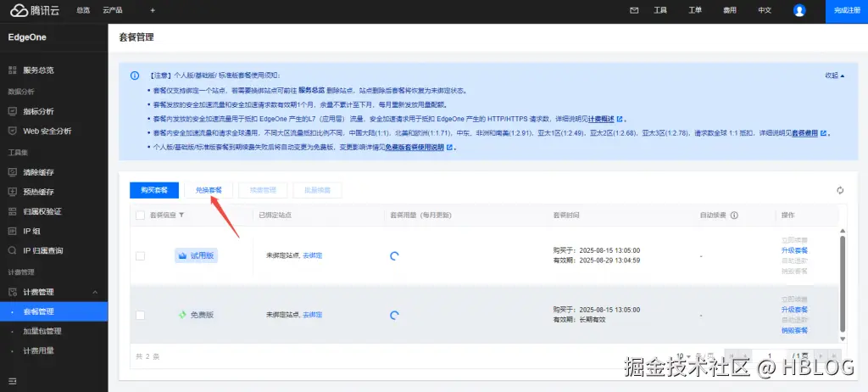Screen dimensions: 868x392
Task: Click the 完成注册 button
Action: tap(847, 11)
